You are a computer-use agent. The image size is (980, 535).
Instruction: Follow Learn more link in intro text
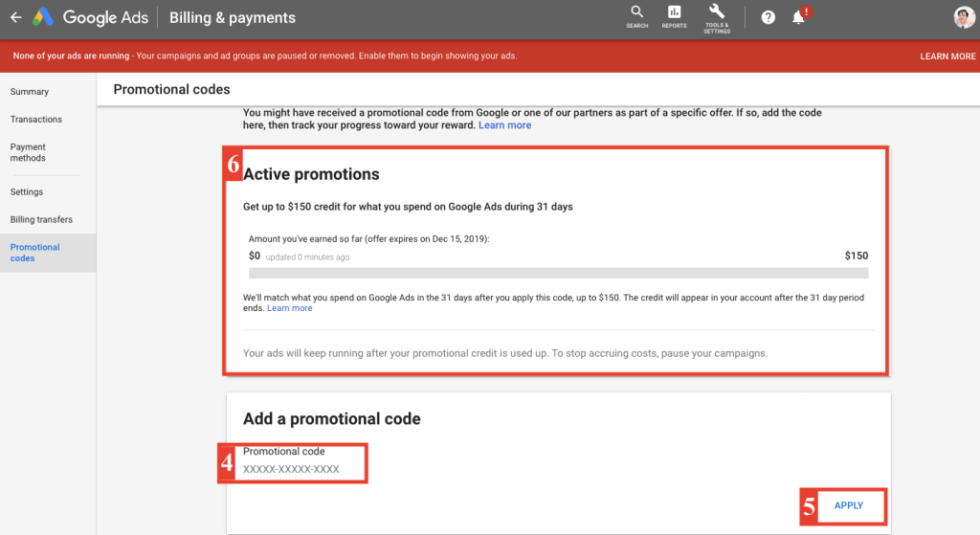505,125
